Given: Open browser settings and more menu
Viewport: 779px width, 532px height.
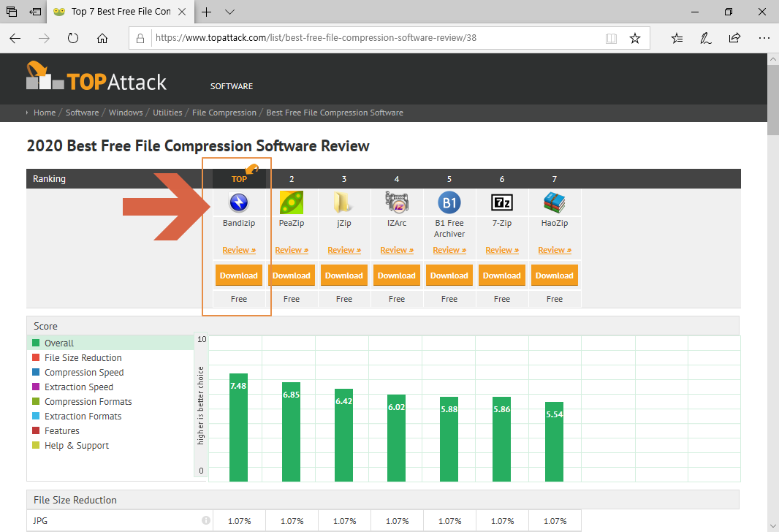Looking at the screenshot, I should click(x=764, y=38).
